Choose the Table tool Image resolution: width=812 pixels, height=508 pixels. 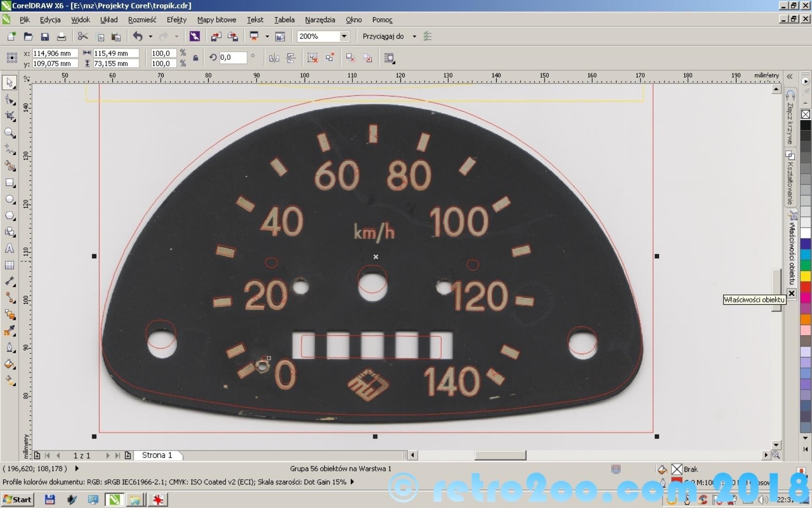9,265
